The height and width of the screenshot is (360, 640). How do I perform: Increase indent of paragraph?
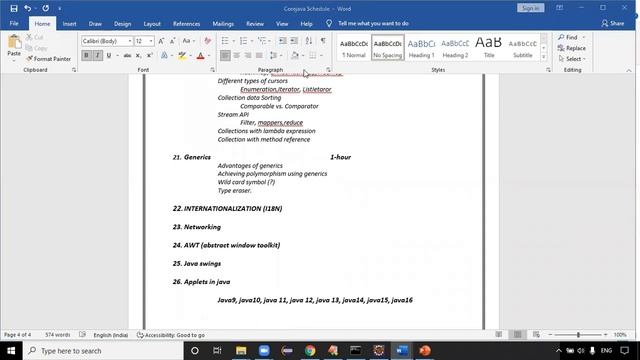(294, 41)
